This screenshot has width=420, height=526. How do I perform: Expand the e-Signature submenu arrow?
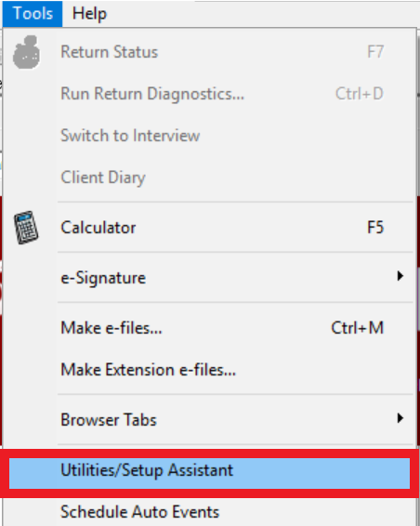point(400,276)
